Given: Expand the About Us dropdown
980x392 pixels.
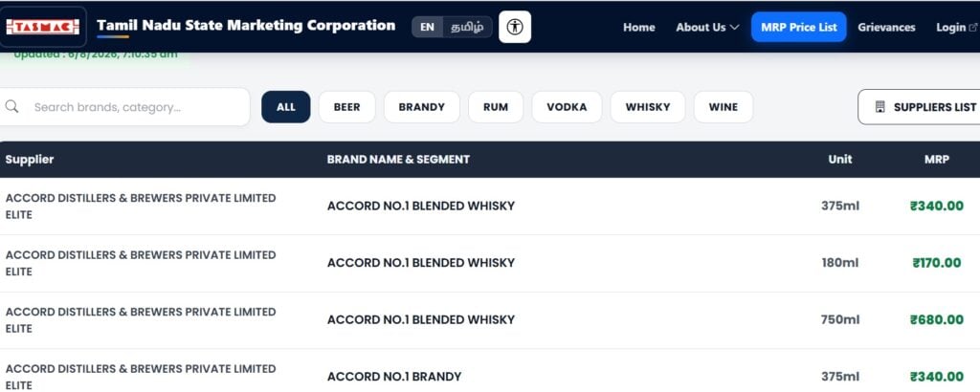Looking at the screenshot, I should pos(707,28).
